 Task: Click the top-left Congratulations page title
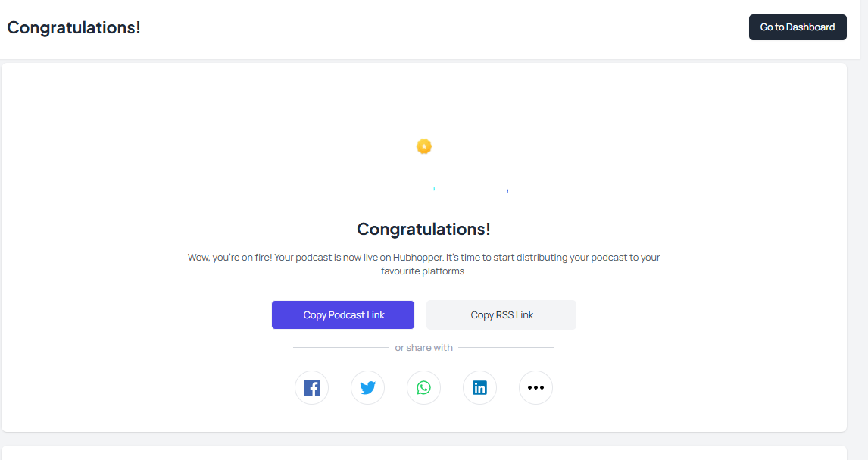[73, 27]
